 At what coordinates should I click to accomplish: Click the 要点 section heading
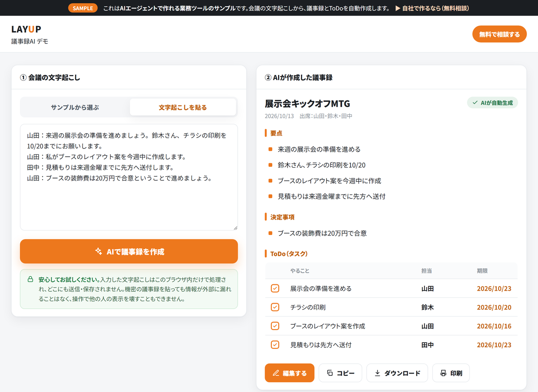point(276,133)
